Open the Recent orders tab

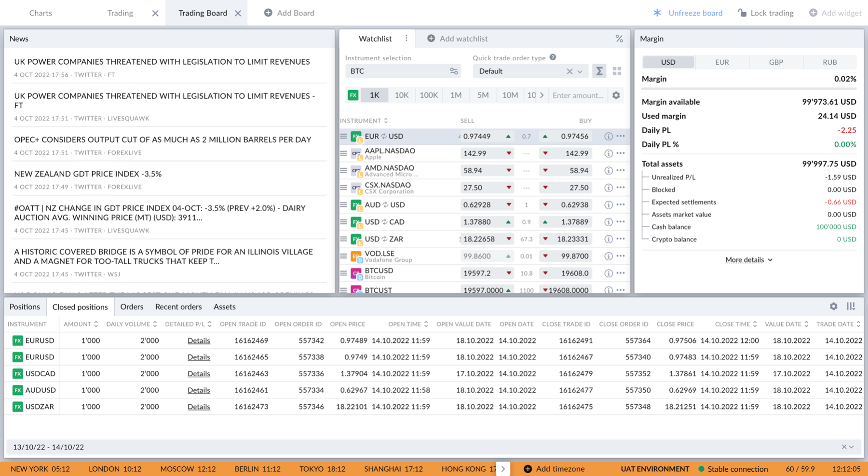click(x=178, y=307)
